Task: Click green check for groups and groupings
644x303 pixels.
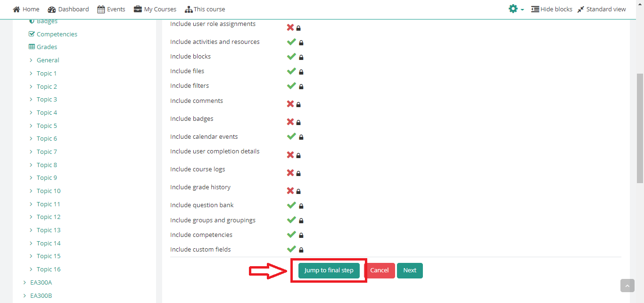Action: [x=291, y=219]
